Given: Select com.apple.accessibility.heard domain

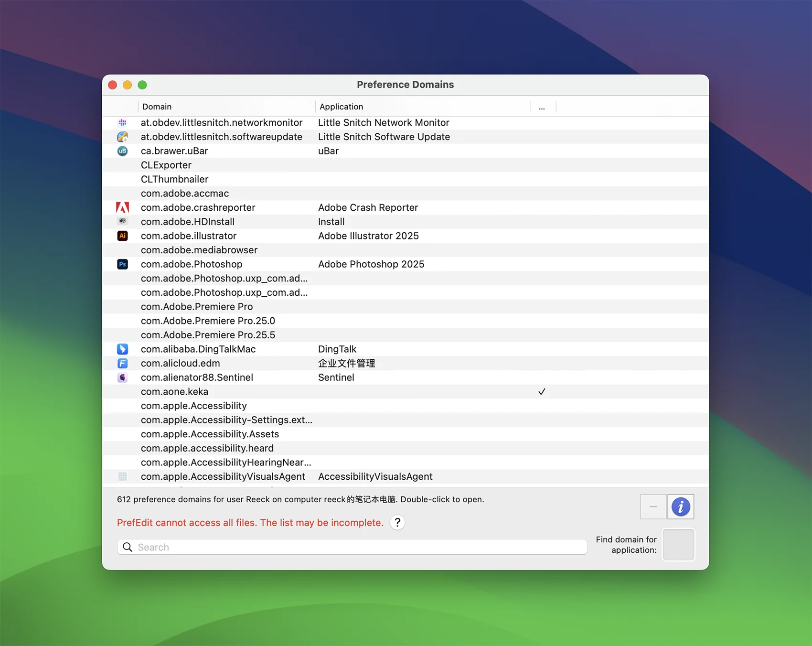Looking at the screenshot, I should coord(207,448).
